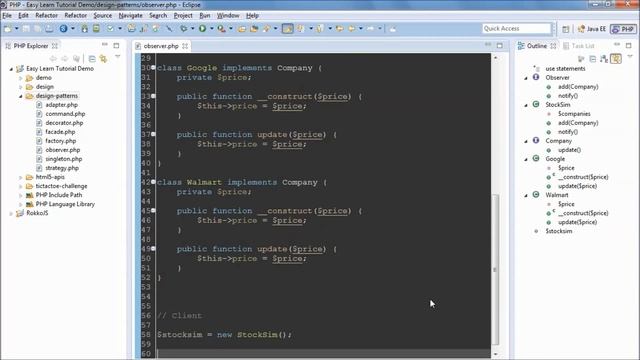This screenshot has height=360, width=640.
Task: Select the PHP perspective button
Action: coord(623,29)
